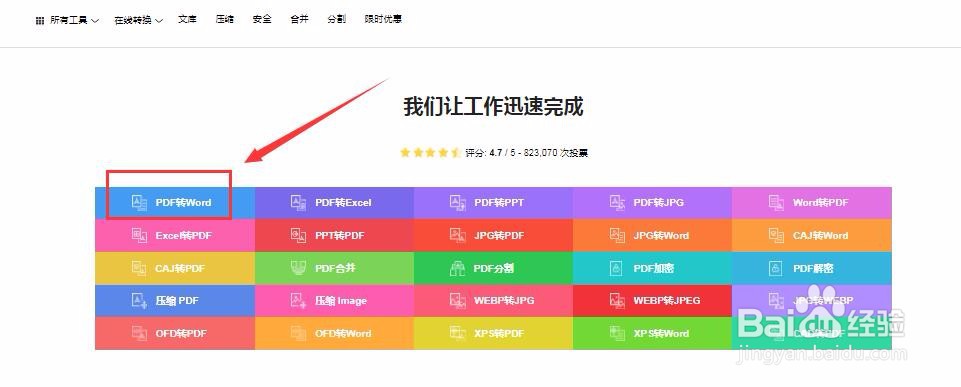Open the PDF解密 unlock tile

click(x=812, y=268)
